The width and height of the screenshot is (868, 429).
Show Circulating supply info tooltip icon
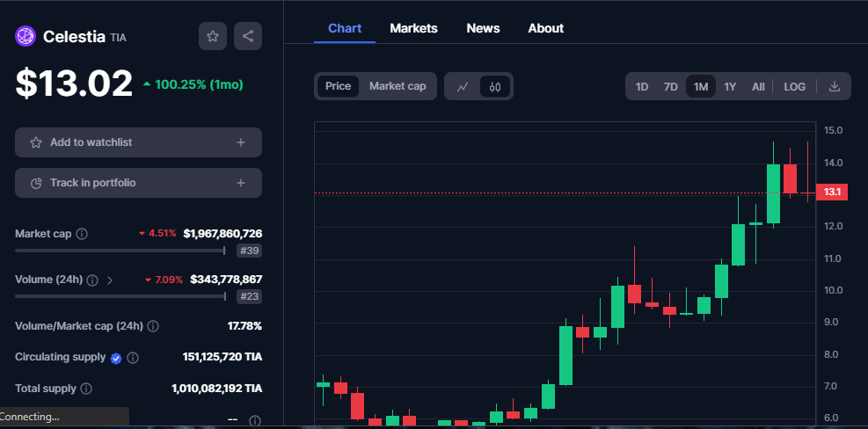coord(133,358)
